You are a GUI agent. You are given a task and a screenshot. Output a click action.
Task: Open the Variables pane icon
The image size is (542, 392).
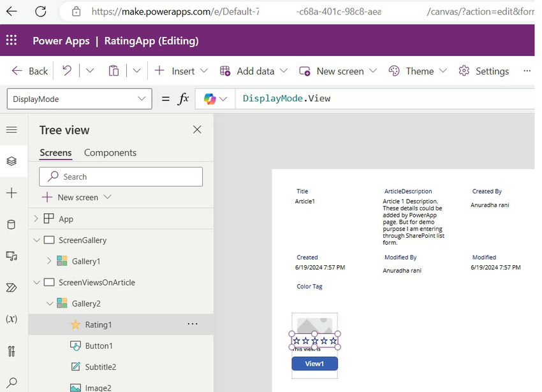pos(11,319)
